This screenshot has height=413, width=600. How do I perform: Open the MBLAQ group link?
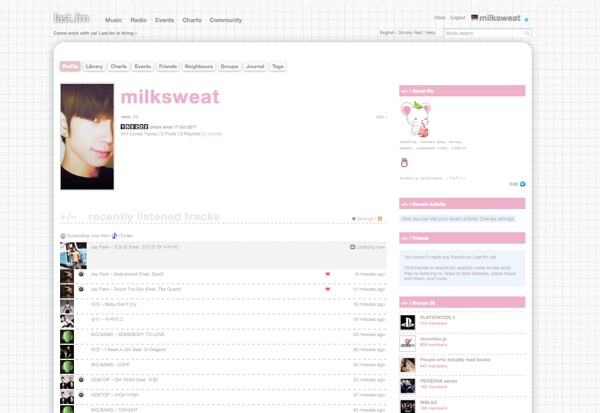tap(428, 402)
